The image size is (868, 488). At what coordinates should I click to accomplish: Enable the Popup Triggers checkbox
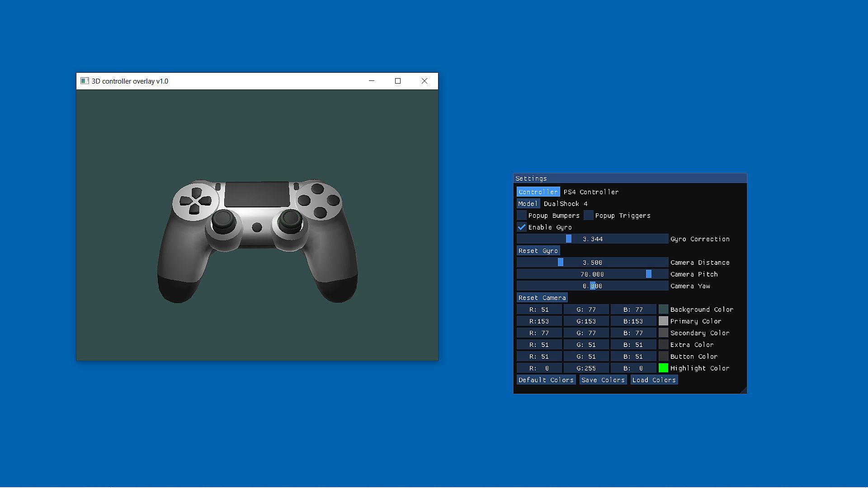tap(589, 216)
